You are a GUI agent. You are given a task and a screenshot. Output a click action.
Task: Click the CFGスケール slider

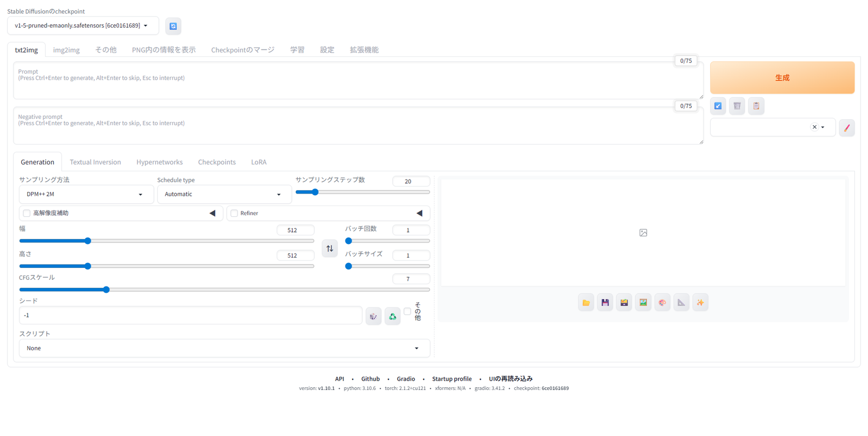(225, 290)
